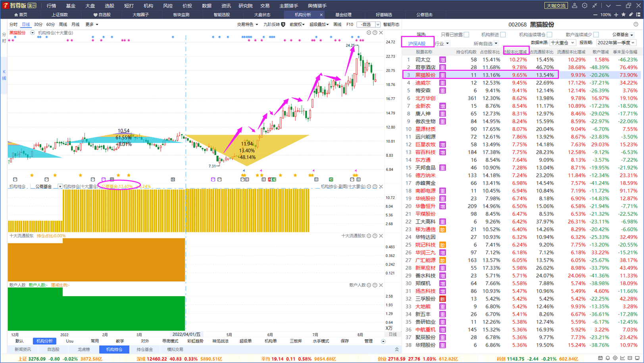Click the 画线 drawing button
The width and height of the screenshot is (644, 363).
pos(337,25)
